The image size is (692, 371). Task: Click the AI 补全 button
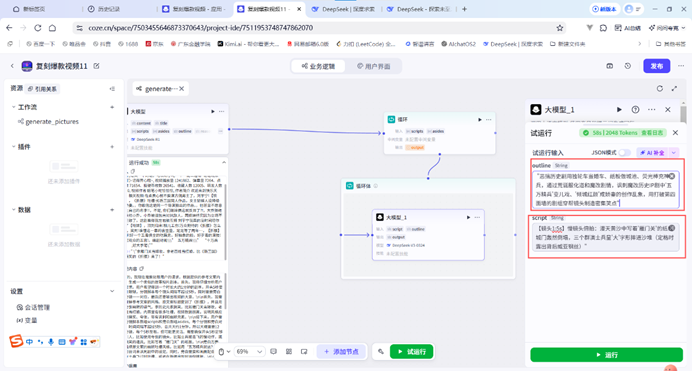pyautogui.click(x=652, y=153)
